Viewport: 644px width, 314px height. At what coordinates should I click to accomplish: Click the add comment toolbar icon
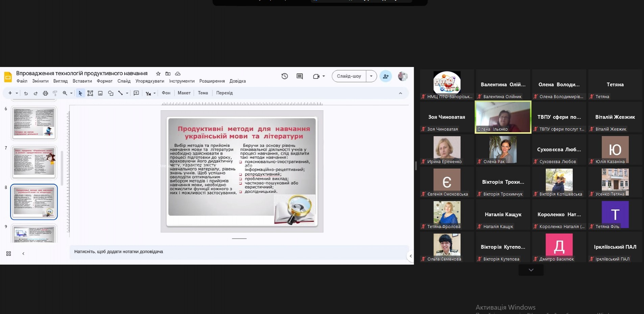[136, 93]
